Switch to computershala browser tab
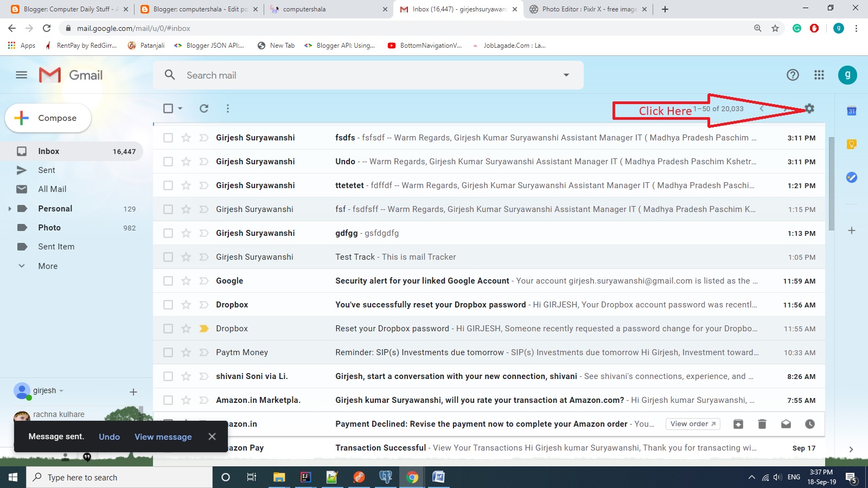The image size is (868, 488). point(329,9)
